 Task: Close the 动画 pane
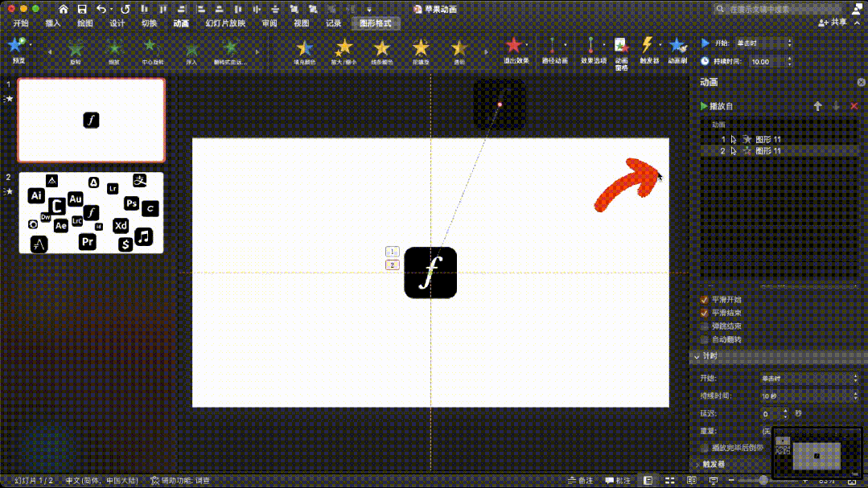click(x=862, y=82)
